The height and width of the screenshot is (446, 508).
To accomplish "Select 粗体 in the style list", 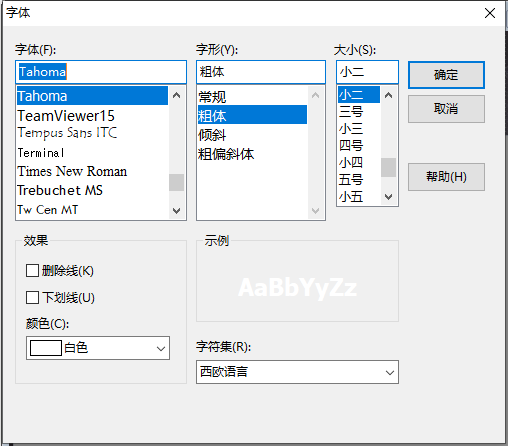I will click(252, 116).
